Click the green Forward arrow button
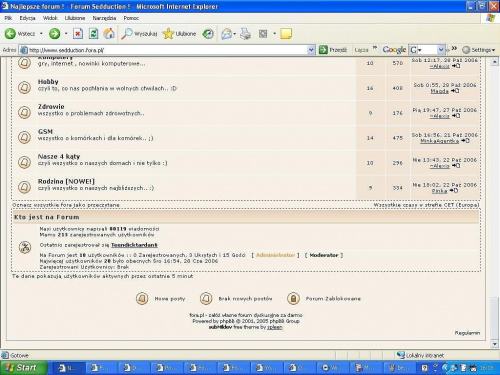The width and height of the screenshot is (500, 375). (x=54, y=34)
